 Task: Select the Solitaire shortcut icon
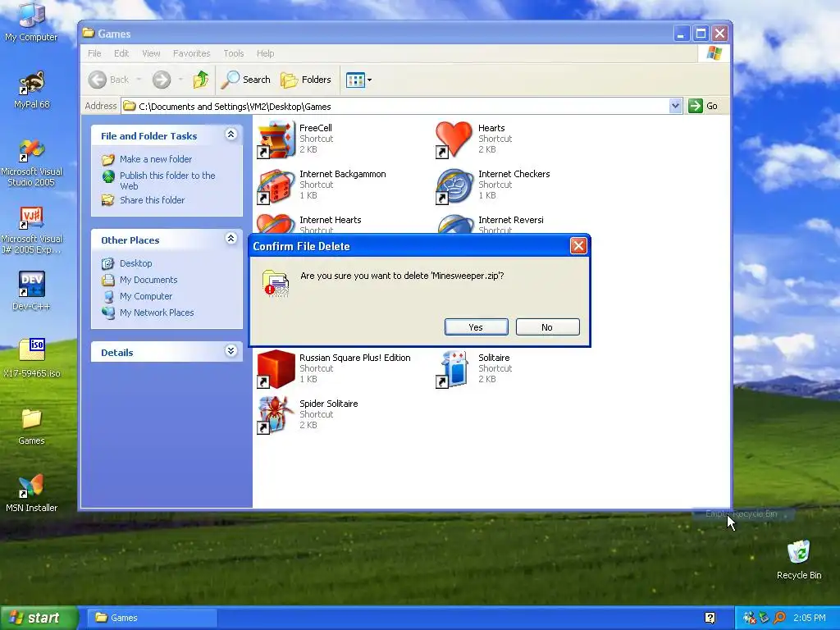tap(454, 369)
